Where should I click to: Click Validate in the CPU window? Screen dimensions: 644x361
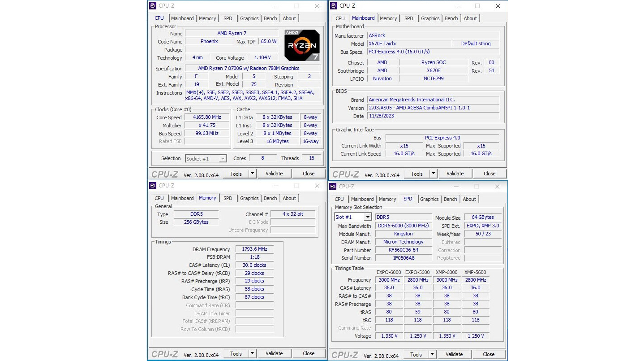[274, 174]
